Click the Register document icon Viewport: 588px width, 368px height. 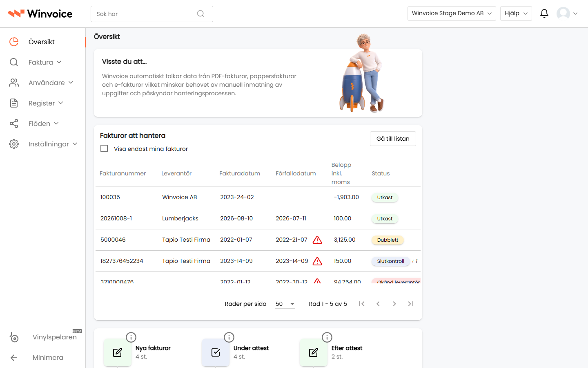(14, 103)
